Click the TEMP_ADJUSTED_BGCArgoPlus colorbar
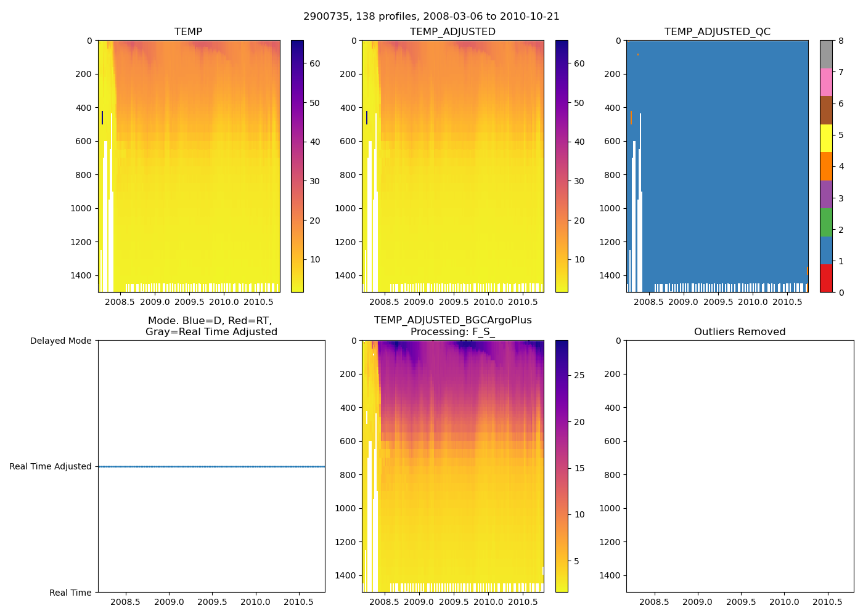 coord(562,466)
